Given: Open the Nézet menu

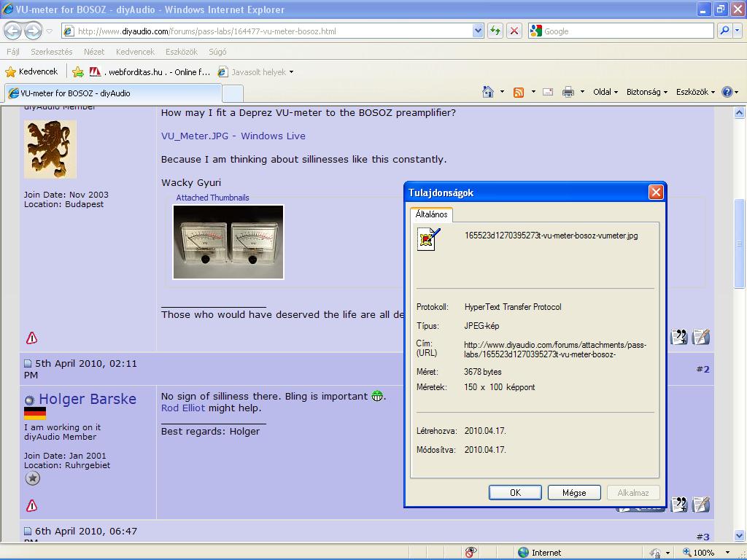Looking at the screenshot, I should coord(94,52).
